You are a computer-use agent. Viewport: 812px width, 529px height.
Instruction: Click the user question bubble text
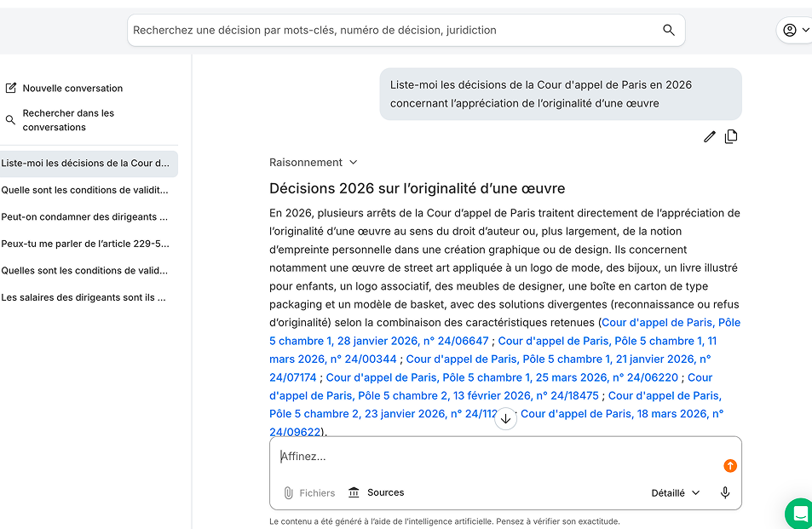pos(541,95)
